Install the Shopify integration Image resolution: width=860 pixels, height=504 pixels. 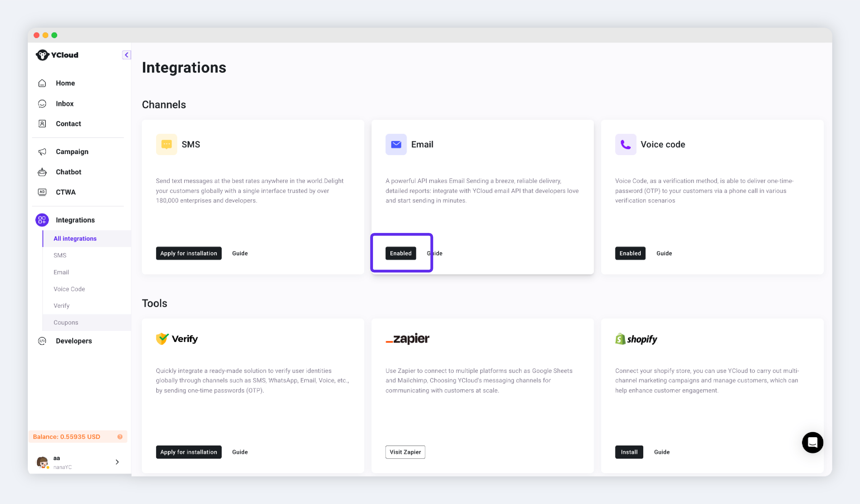pyautogui.click(x=629, y=452)
